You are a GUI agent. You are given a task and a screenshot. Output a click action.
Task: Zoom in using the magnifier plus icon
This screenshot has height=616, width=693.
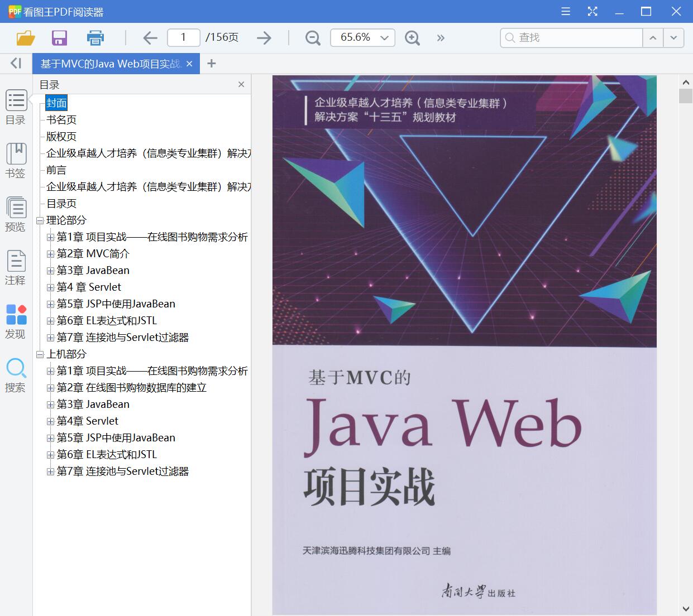point(412,37)
